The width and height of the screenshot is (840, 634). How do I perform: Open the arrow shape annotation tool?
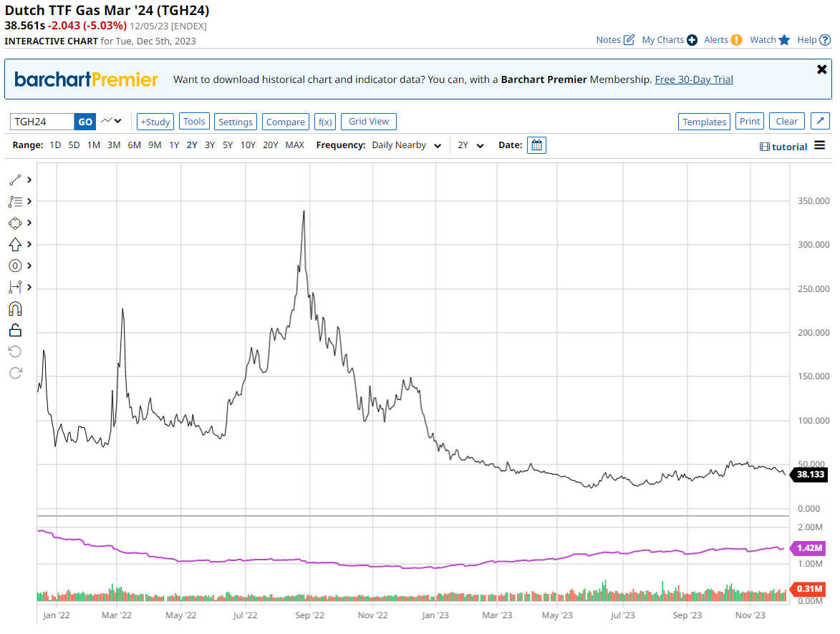coord(15,245)
